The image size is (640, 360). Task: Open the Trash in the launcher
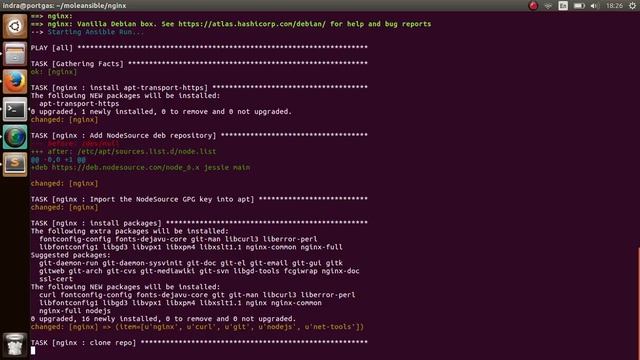pyautogui.click(x=15, y=344)
